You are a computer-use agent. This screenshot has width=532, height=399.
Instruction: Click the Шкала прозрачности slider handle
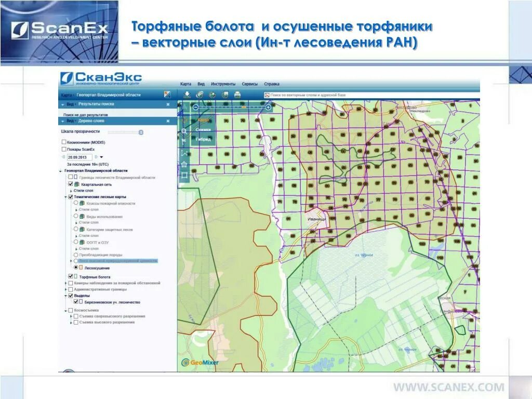coord(141,132)
